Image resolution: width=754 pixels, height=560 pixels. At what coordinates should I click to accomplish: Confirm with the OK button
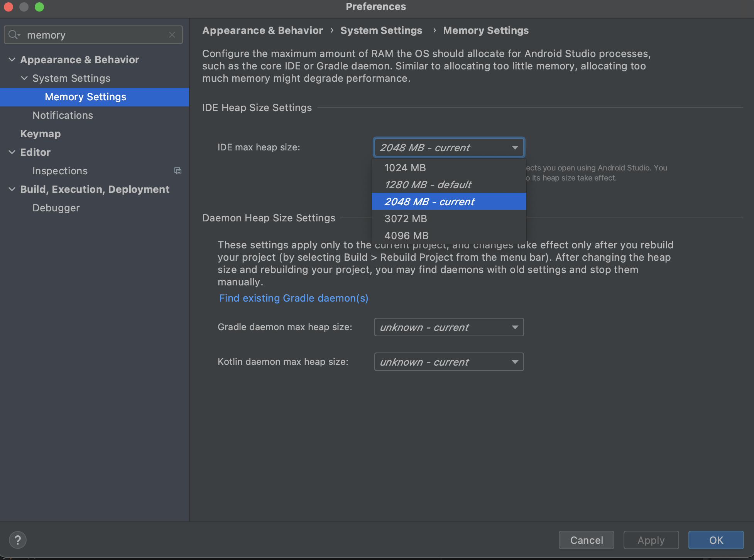[x=716, y=540]
